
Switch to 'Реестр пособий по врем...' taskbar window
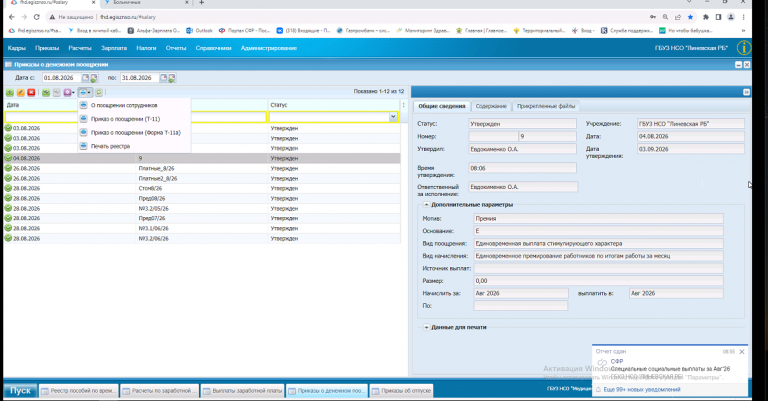click(79, 391)
